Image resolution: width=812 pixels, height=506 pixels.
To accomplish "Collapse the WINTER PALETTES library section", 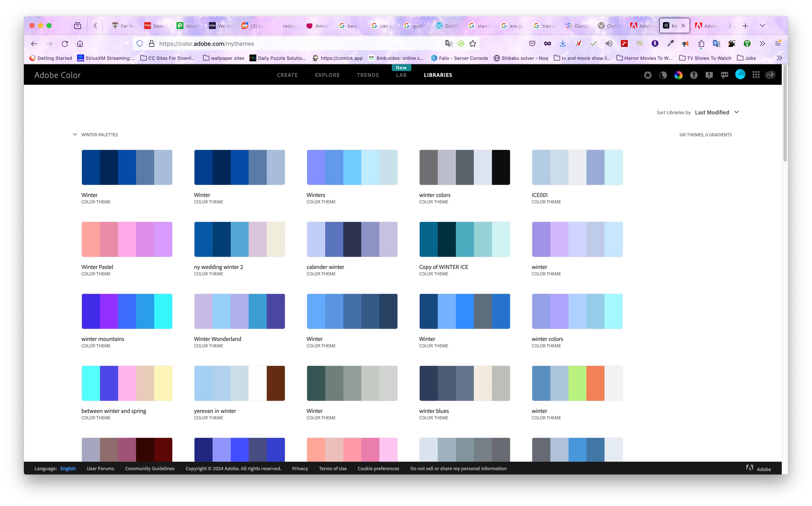I will (75, 135).
